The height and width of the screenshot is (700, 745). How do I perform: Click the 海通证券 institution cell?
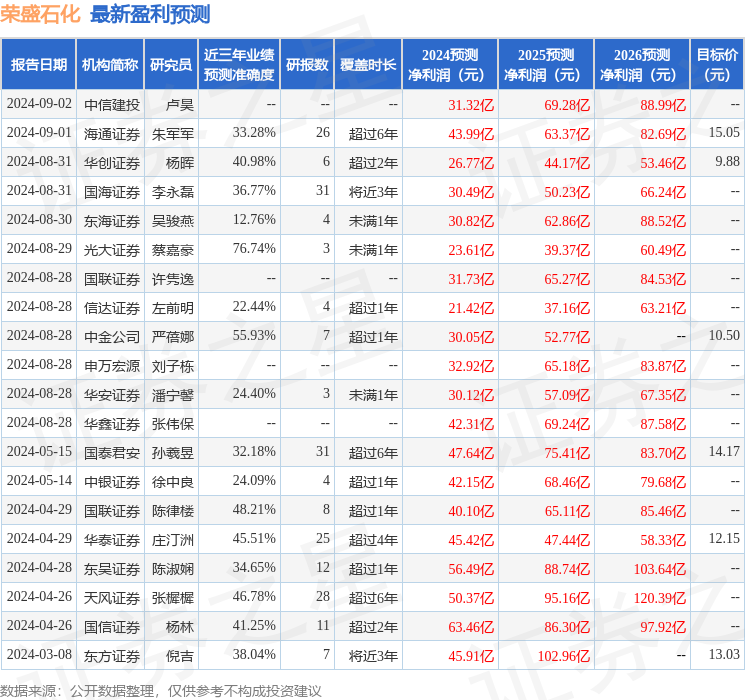point(112,134)
